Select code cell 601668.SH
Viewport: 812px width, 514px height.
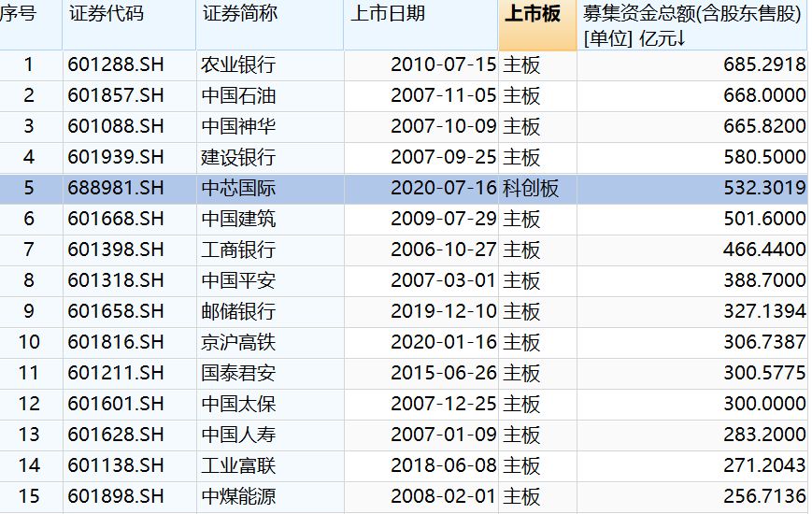point(130,220)
